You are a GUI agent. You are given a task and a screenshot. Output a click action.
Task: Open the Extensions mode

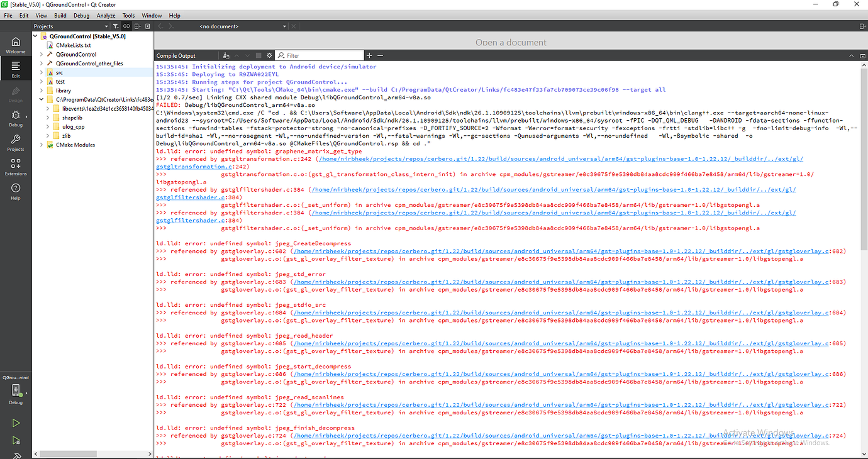click(x=16, y=167)
